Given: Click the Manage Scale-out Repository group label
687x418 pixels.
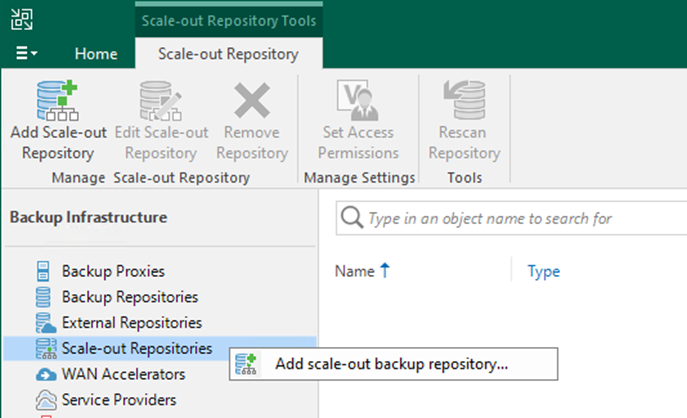Looking at the screenshot, I should (151, 178).
